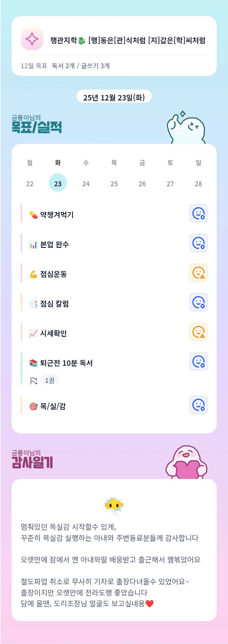Click the 12월 목표 summary line
This screenshot has height=644, width=228.
65,66
